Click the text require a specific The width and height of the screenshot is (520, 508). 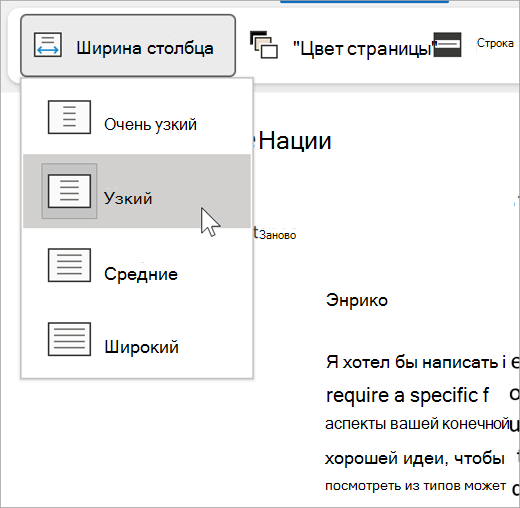click(407, 395)
